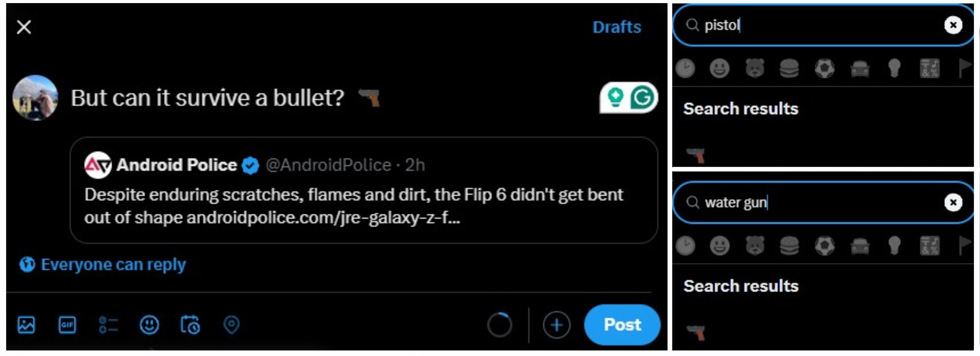Create a poll
The height and width of the screenshot is (356, 980).
coord(109,325)
